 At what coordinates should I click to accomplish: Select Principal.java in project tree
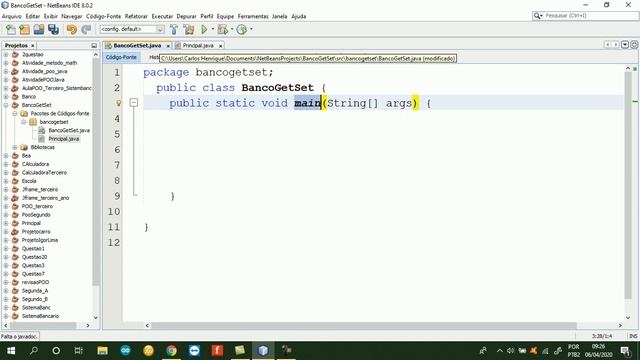point(64,139)
